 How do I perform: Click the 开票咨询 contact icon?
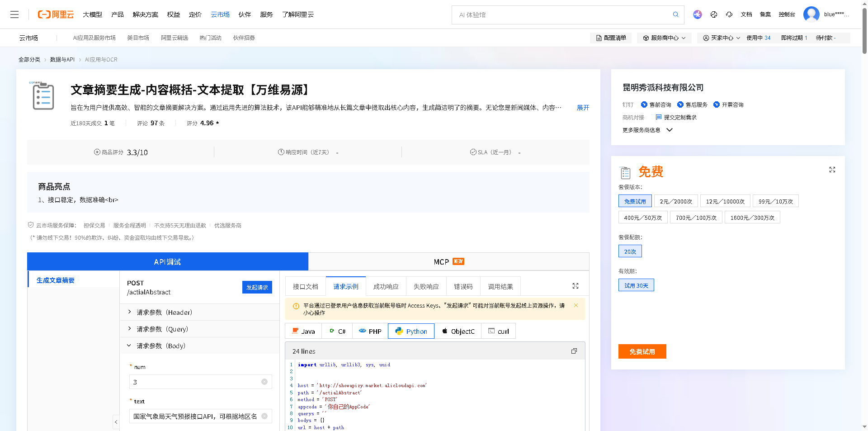pyautogui.click(x=717, y=104)
